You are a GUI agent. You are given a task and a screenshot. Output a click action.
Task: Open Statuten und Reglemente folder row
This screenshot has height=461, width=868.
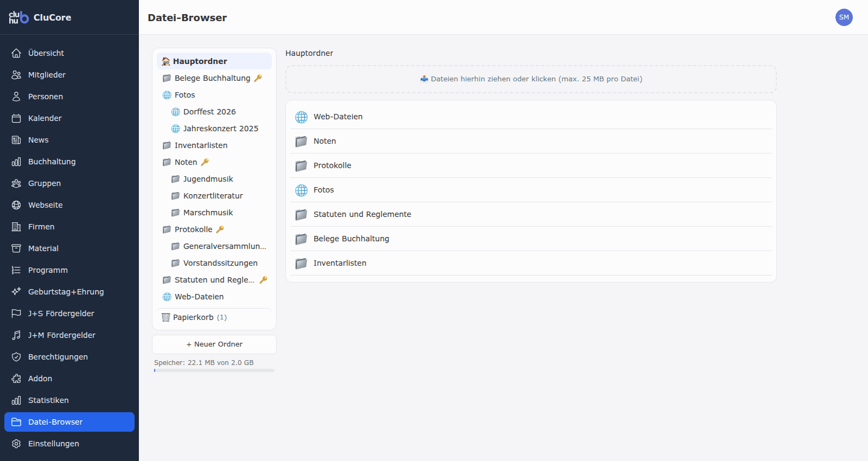tap(531, 214)
